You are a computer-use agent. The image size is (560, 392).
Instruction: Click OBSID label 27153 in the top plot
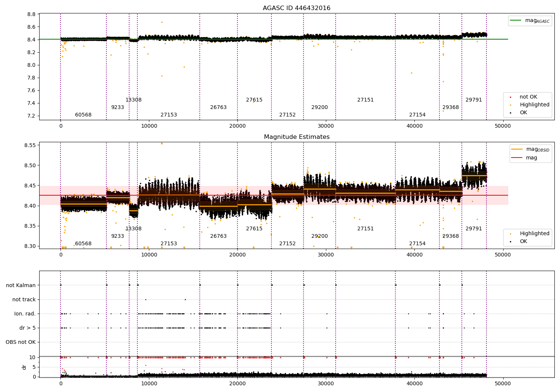169,115
